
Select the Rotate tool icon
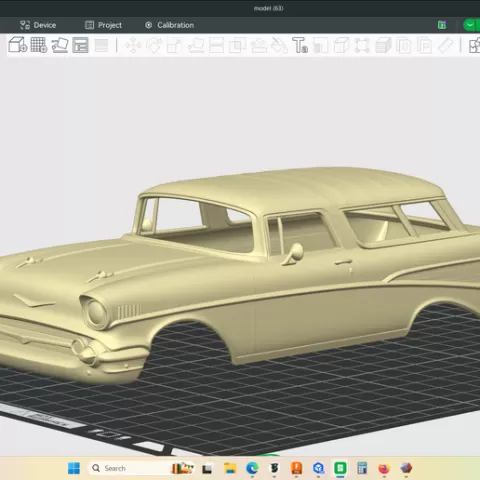[x=154, y=45]
